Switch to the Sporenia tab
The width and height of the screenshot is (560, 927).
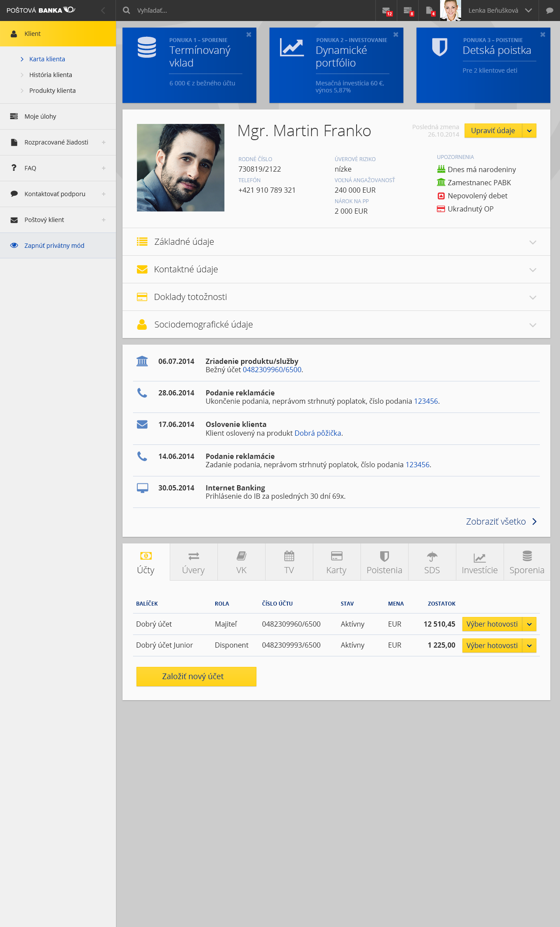click(x=527, y=562)
